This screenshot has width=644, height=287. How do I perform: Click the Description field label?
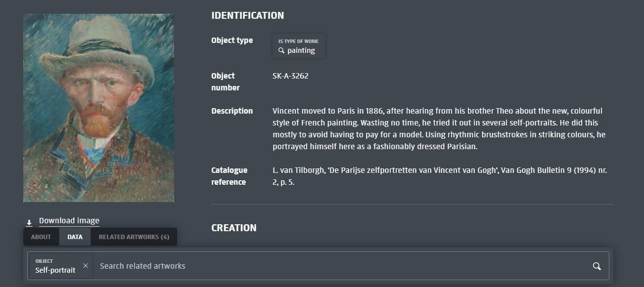232,111
